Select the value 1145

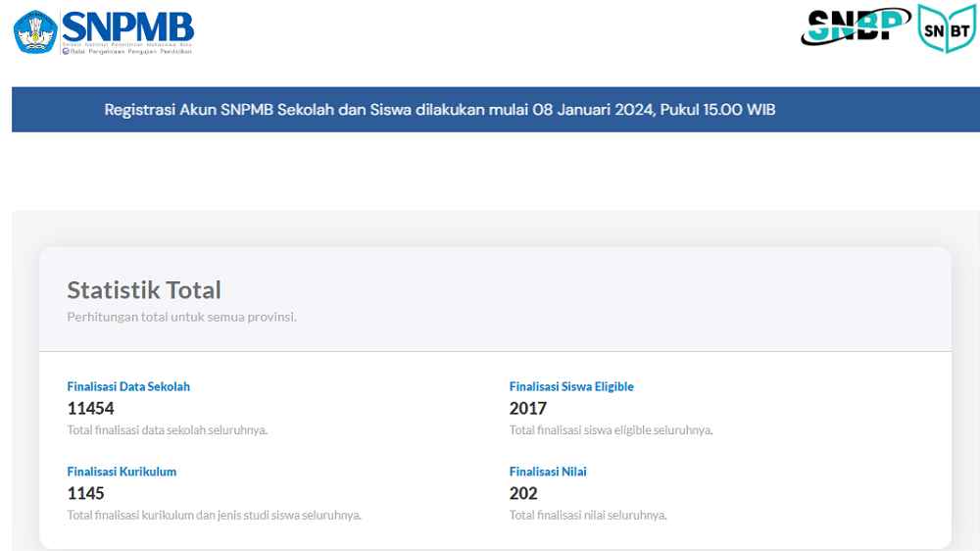[x=85, y=493]
